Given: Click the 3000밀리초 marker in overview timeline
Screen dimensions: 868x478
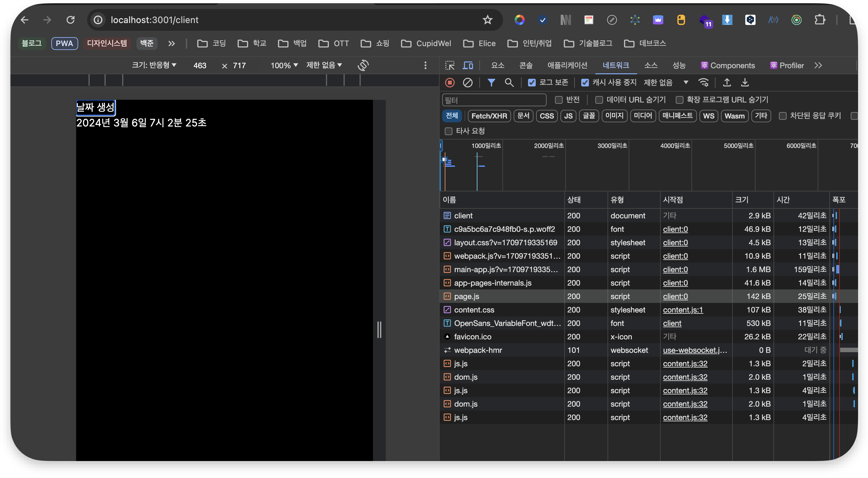Looking at the screenshot, I should tap(612, 146).
